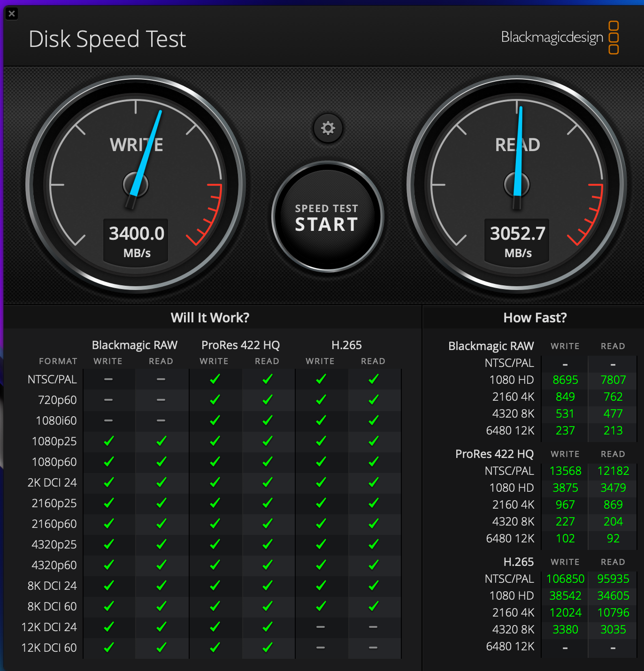644x671 pixels.
Task: Select the ProRes 4320 8K read value 204
Action: click(x=613, y=521)
